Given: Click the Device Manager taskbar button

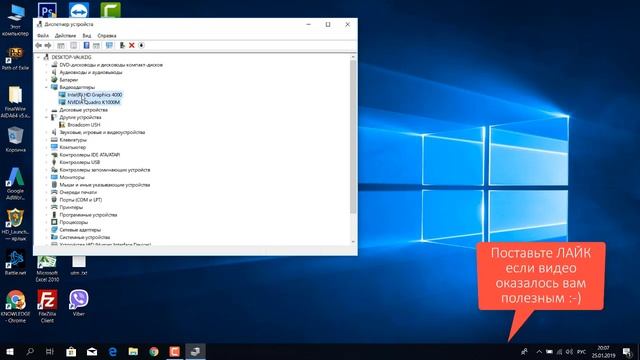Looking at the screenshot, I should [x=196, y=351].
